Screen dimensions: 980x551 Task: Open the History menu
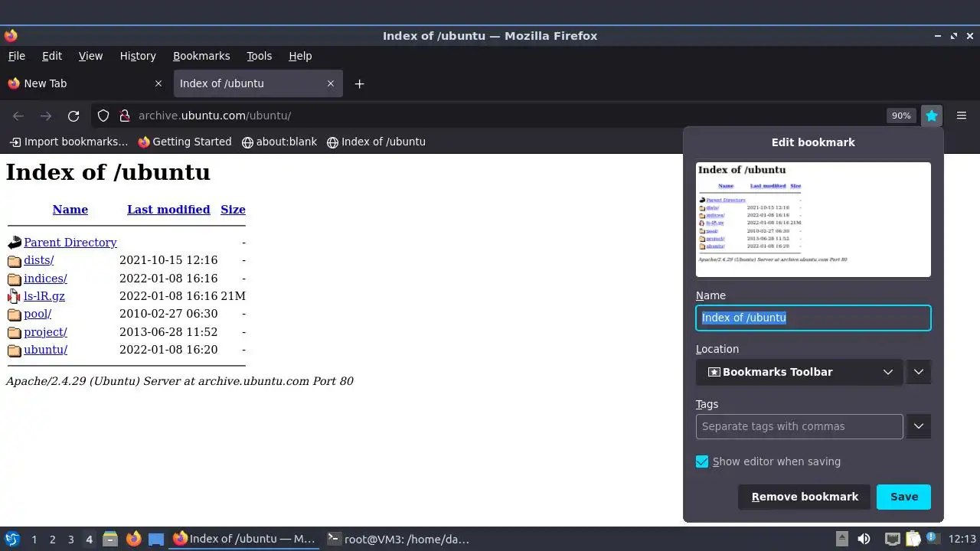(x=138, y=56)
